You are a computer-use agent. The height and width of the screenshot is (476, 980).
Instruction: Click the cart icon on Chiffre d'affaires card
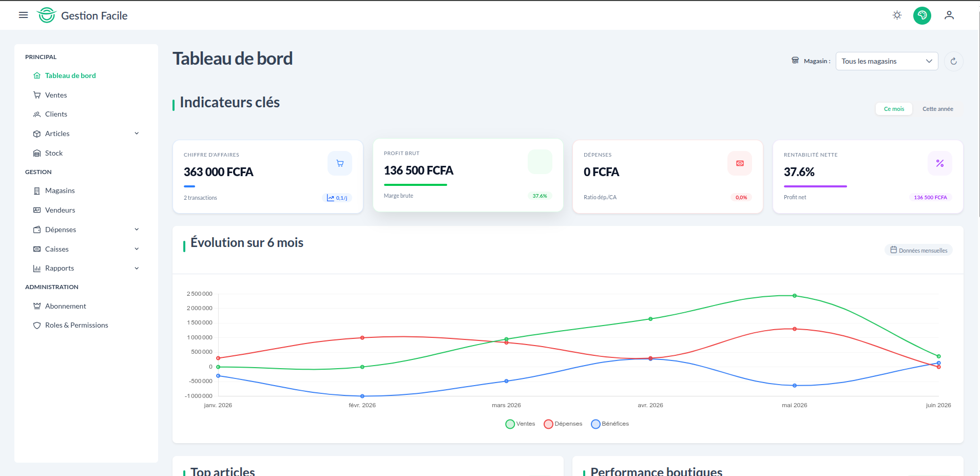click(340, 163)
